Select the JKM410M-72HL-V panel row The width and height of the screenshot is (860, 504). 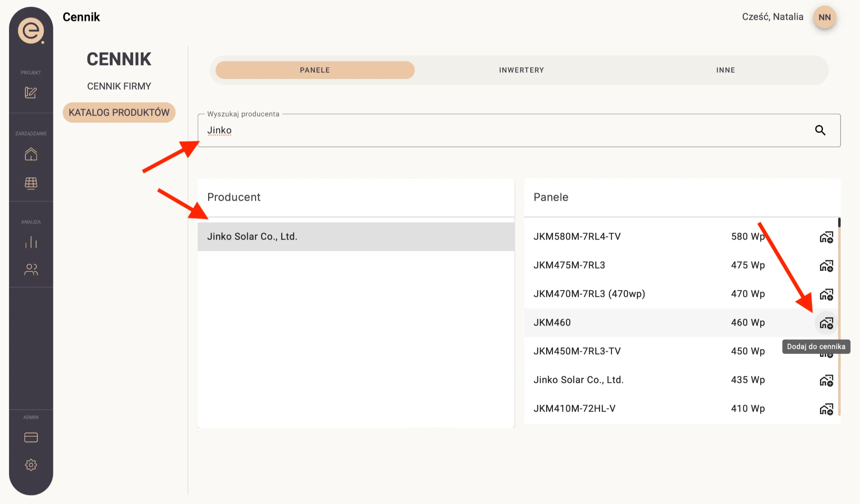coord(682,409)
